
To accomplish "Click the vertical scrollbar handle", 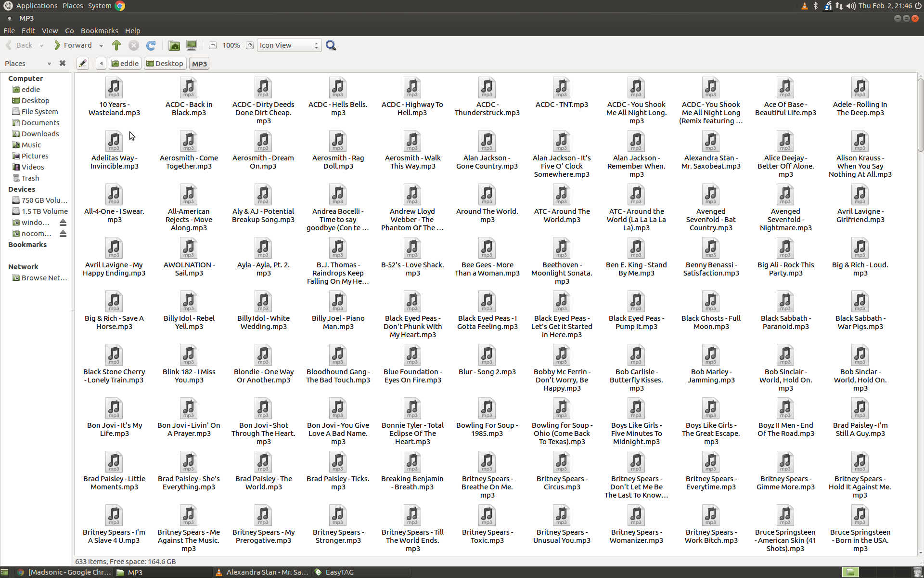I will click(920, 116).
